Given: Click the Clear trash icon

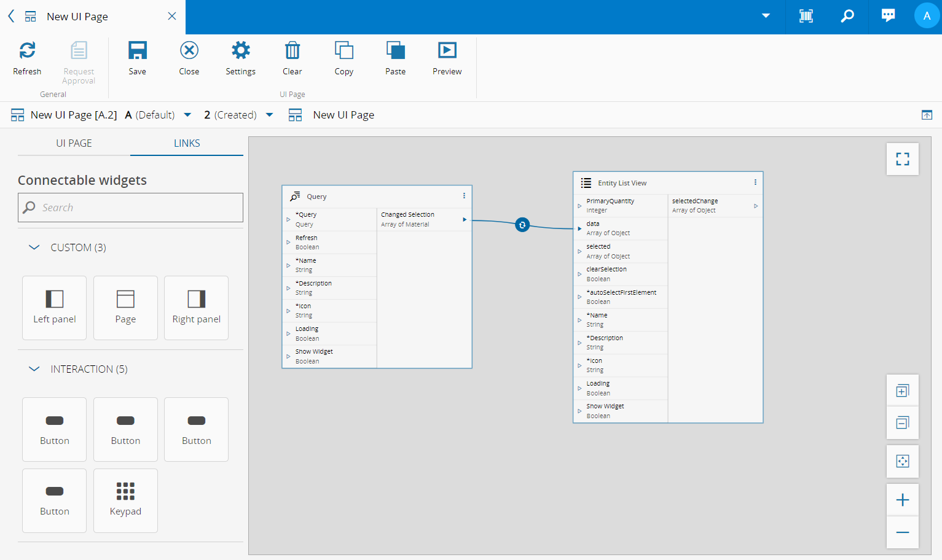Looking at the screenshot, I should [x=292, y=51].
